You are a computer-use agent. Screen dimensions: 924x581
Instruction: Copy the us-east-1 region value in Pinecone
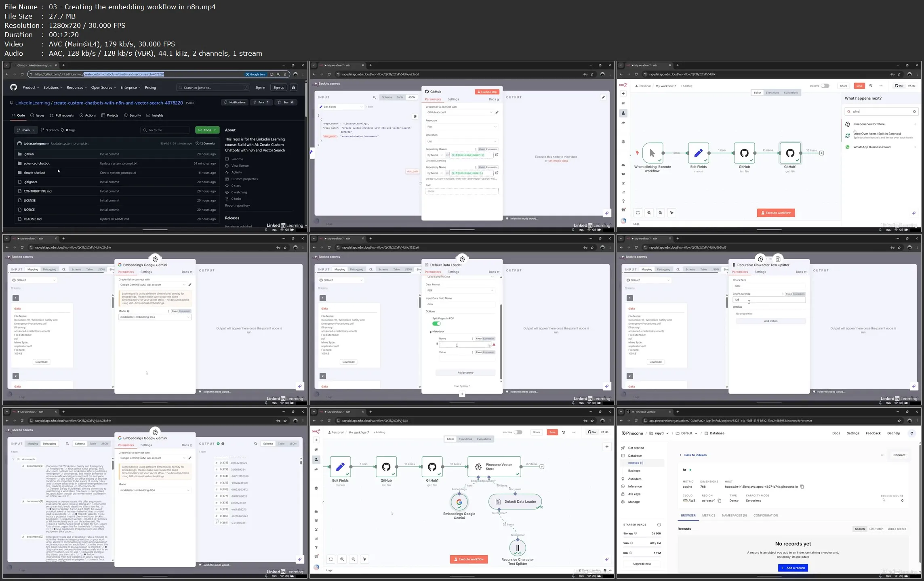coord(719,501)
